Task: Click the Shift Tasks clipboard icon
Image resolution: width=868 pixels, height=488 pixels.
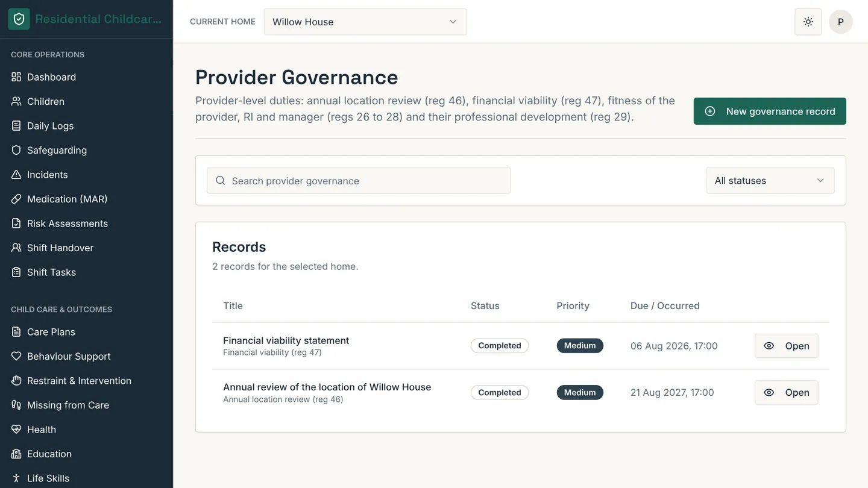Action: pyautogui.click(x=16, y=272)
